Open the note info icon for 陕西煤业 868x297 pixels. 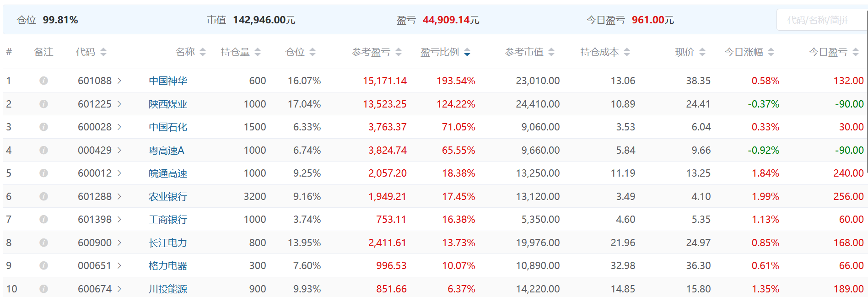coord(43,104)
